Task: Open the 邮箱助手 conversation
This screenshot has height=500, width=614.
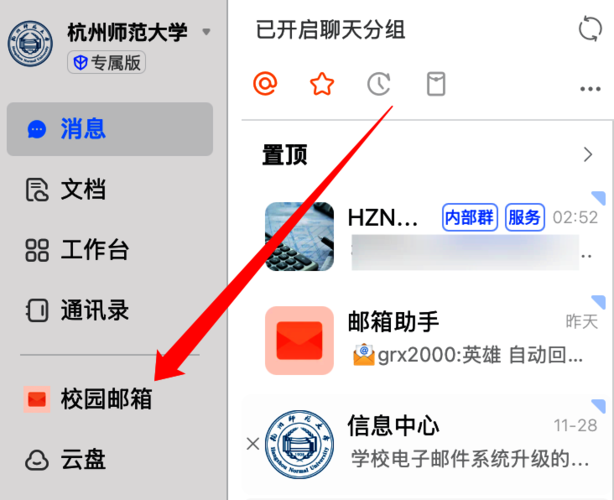Action: 427,340
